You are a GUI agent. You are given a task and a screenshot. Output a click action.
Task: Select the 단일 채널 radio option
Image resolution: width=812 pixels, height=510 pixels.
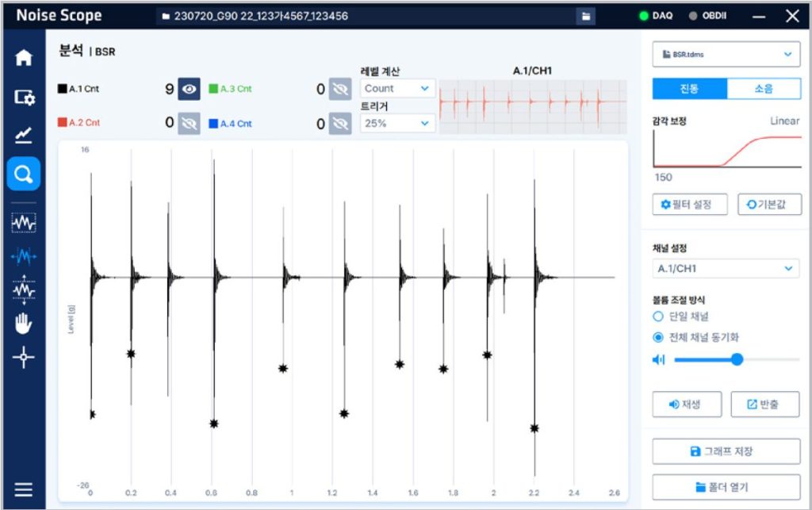click(657, 316)
